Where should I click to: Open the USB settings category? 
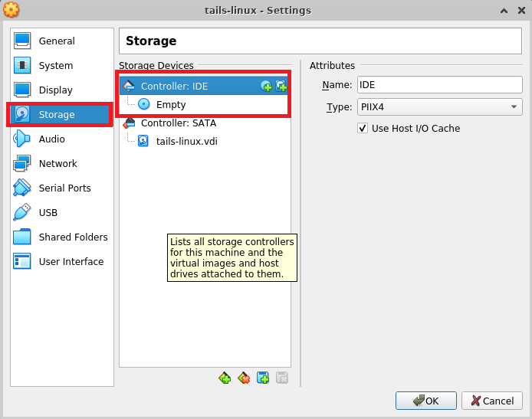(x=62, y=212)
